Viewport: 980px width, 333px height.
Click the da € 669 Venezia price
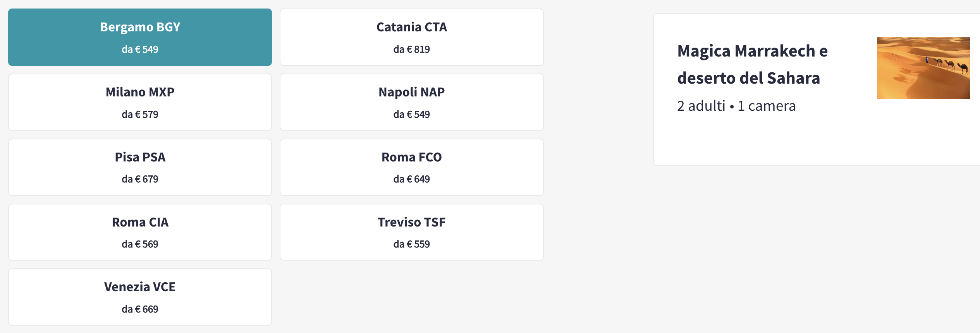(140, 309)
